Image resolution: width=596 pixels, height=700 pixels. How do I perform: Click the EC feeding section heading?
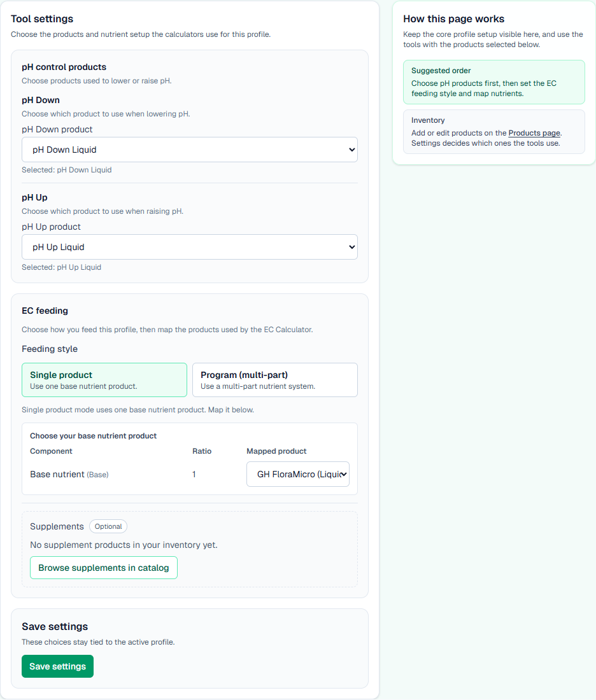45,311
